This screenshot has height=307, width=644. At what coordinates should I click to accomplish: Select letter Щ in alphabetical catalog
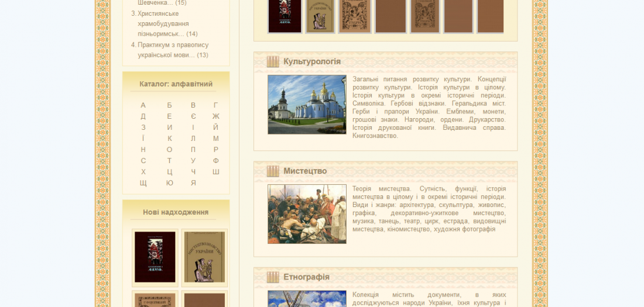143,183
